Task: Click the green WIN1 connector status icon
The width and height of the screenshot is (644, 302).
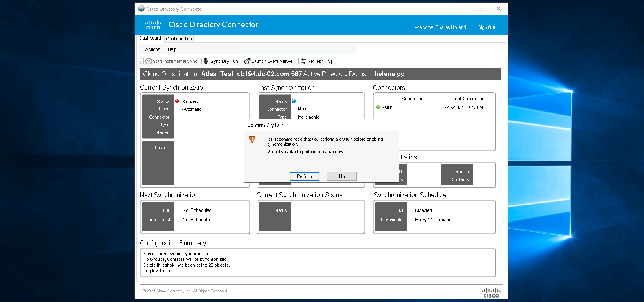Action: [x=378, y=108]
